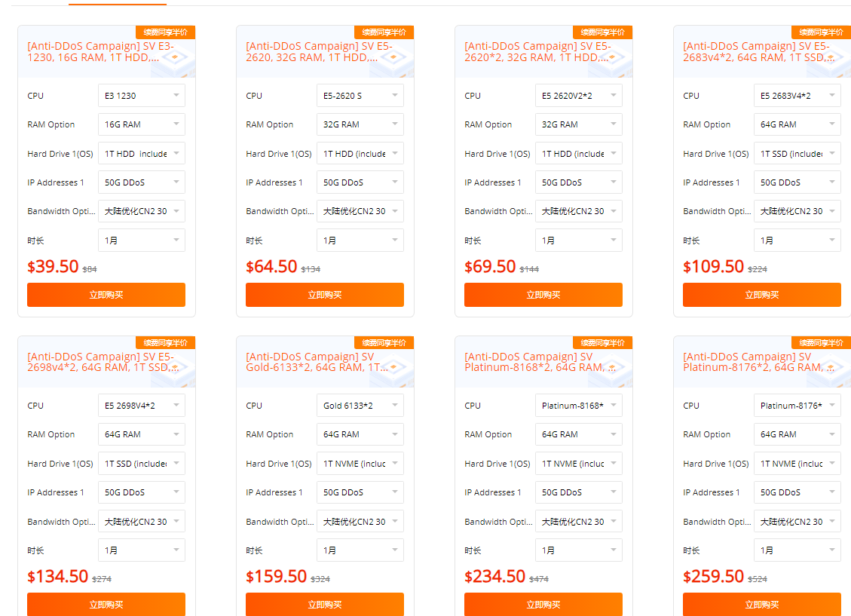The width and height of the screenshot is (851, 616).
Task: Click the 续费同享半价 badge on the E5-2620 S card
Action: (x=384, y=32)
